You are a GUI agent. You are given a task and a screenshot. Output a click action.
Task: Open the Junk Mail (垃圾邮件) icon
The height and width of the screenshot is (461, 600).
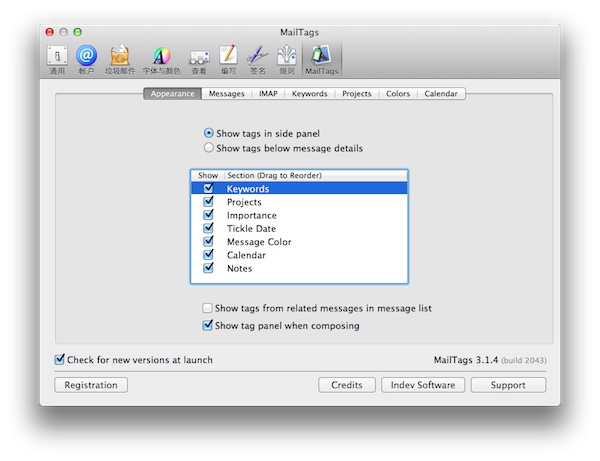pyautogui.click(x=120, y=60)
